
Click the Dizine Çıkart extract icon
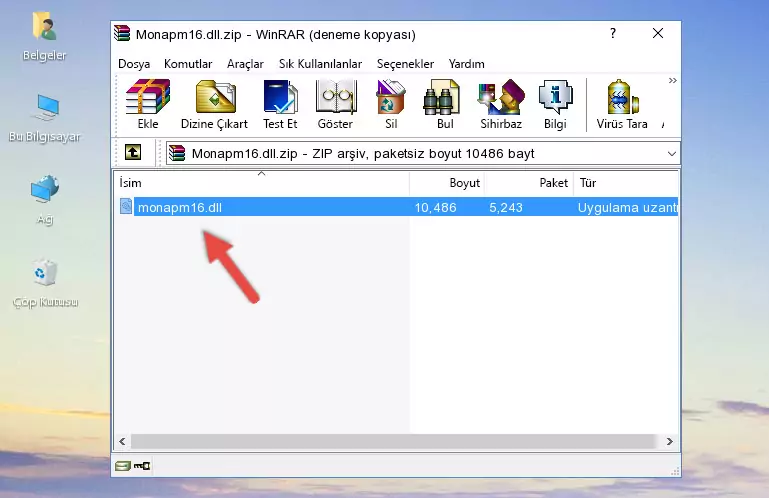click(x=214, y=105)
